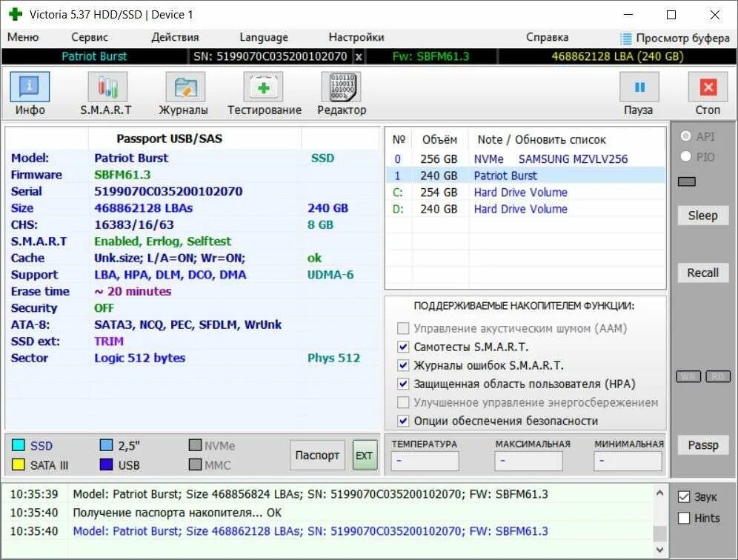Open the Language menu
The width and height of the screenshot is (738, 560).
click(x=264, y=37)
